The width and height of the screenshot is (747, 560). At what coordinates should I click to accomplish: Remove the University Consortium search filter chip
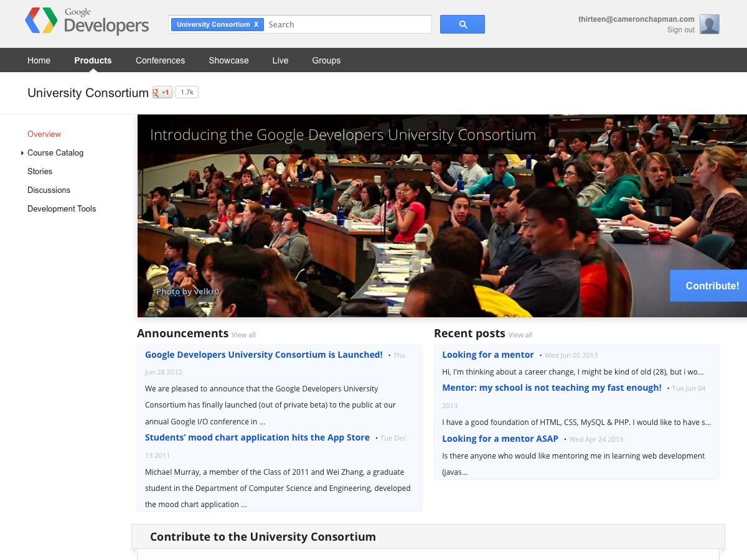pyautogui.click(x=256, y=25)
